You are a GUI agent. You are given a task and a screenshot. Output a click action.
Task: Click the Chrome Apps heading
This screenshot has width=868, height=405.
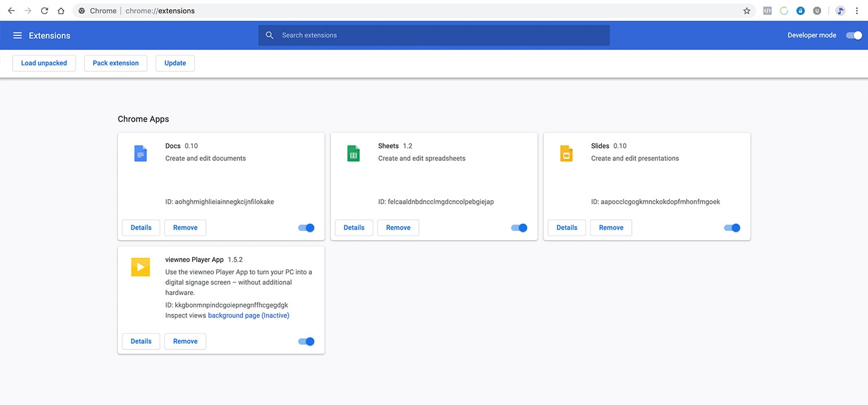144,119
